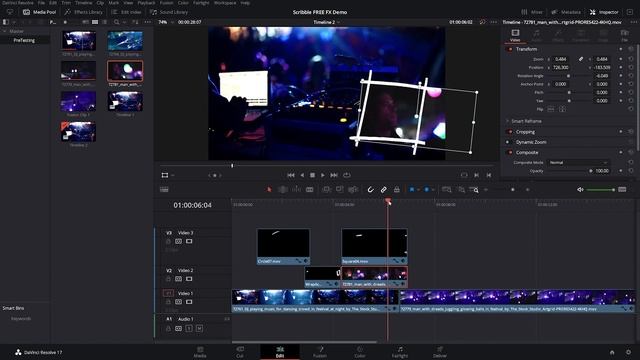Select the PreTesting bin
This screenshot has height=360, width=640.
coord(24,40)
